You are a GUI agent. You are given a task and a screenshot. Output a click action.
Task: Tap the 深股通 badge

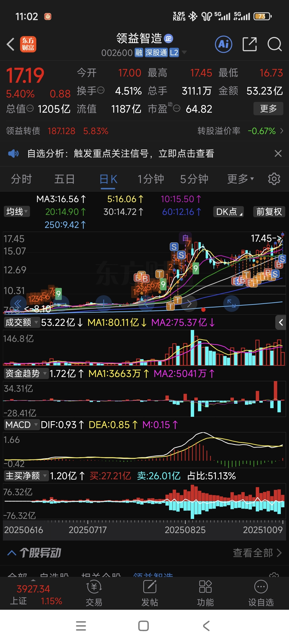coord(156,53)
